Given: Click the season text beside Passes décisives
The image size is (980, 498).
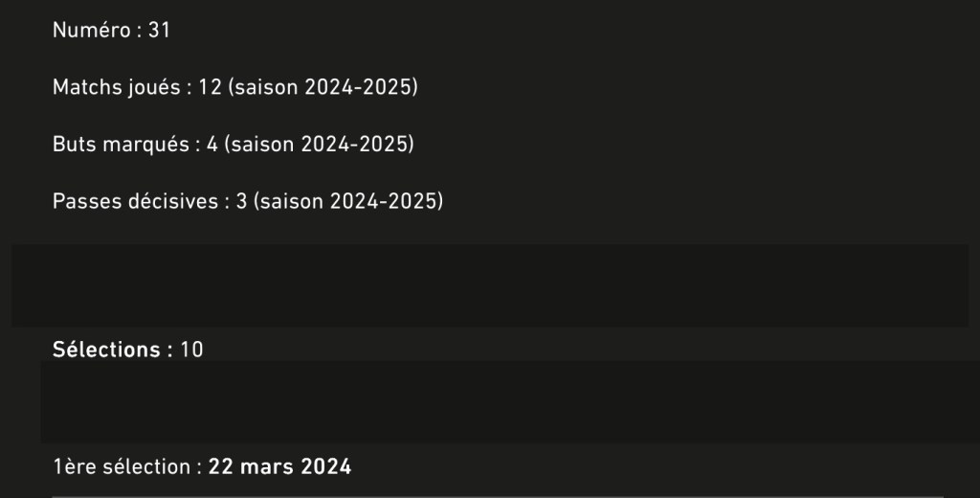Looking at the screenshot, I should 349,202.
